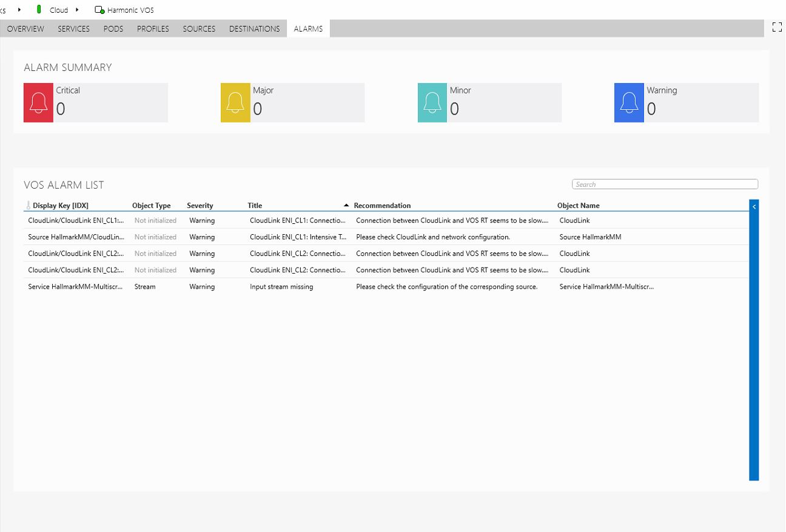The image size is (786, 532).
Task: Click 'Not initialized' in Source HallmarkMM row
Action: (155, 237)
